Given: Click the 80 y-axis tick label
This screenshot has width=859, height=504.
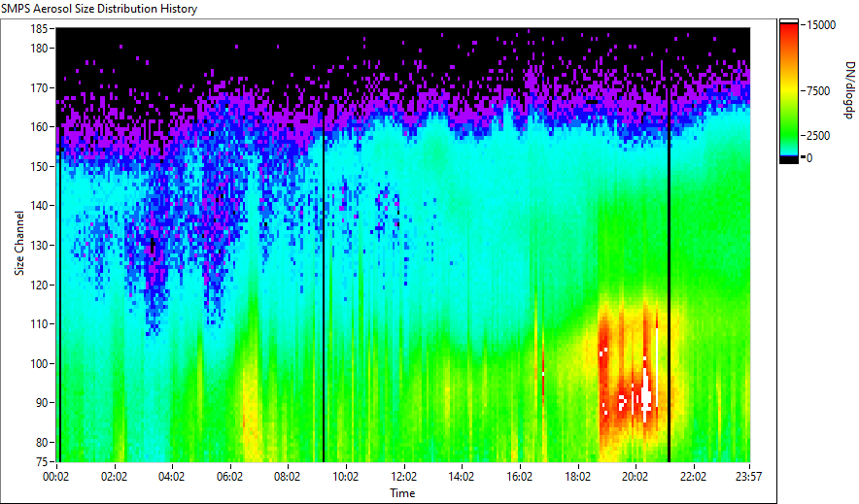Looking at the screenshot, I should pyautogui.click(x=42, y=442).
